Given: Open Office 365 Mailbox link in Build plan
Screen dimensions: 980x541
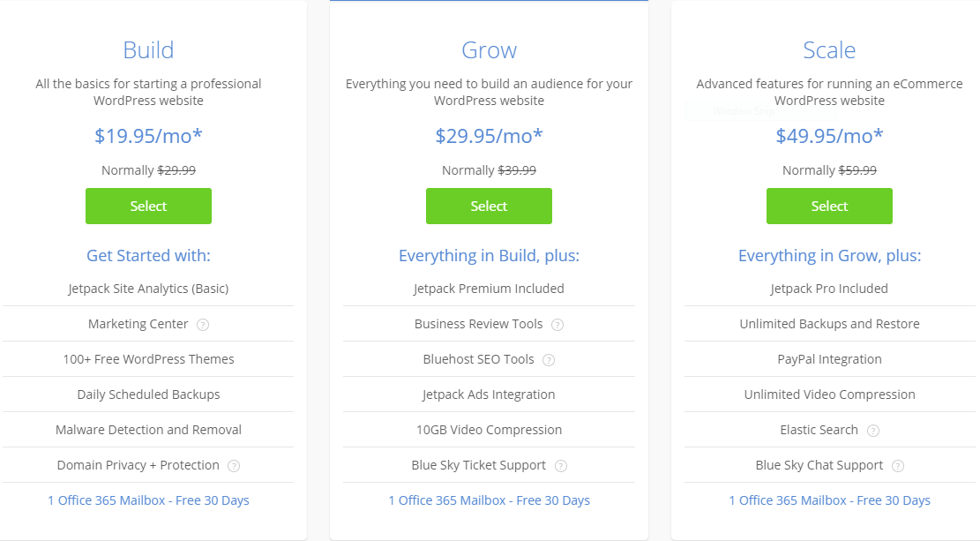Looking at the screenshot, I should [148, 500].
